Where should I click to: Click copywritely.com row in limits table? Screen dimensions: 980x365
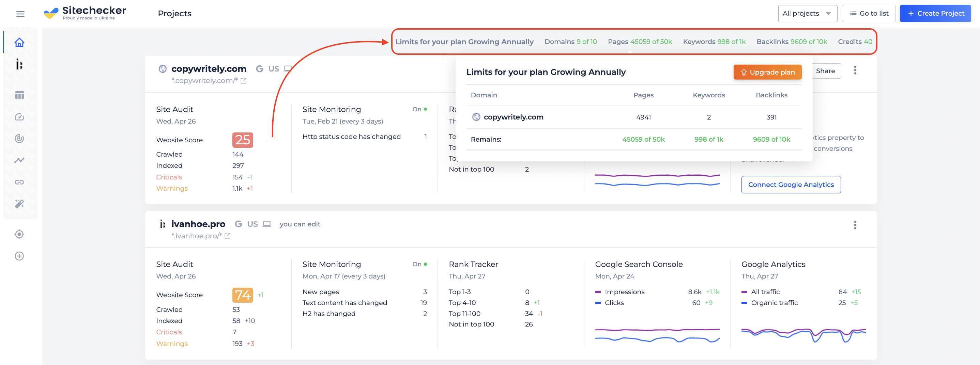tap(634, 117)
